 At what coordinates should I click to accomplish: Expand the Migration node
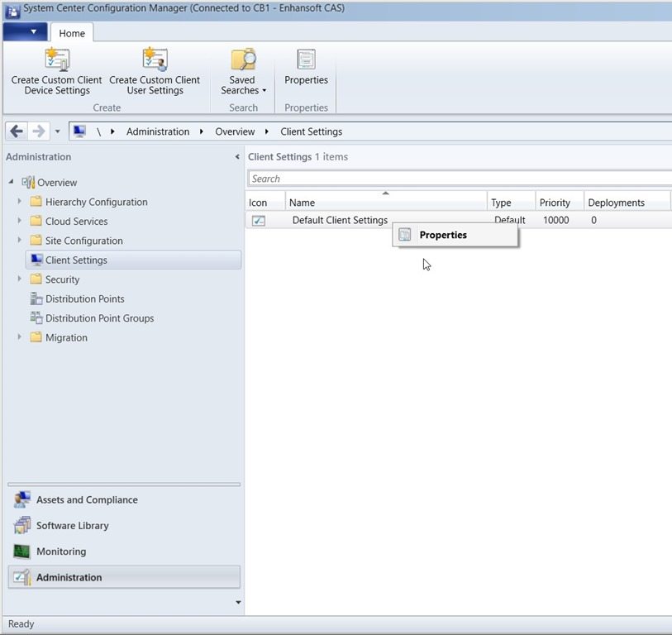tap(19, 337)
